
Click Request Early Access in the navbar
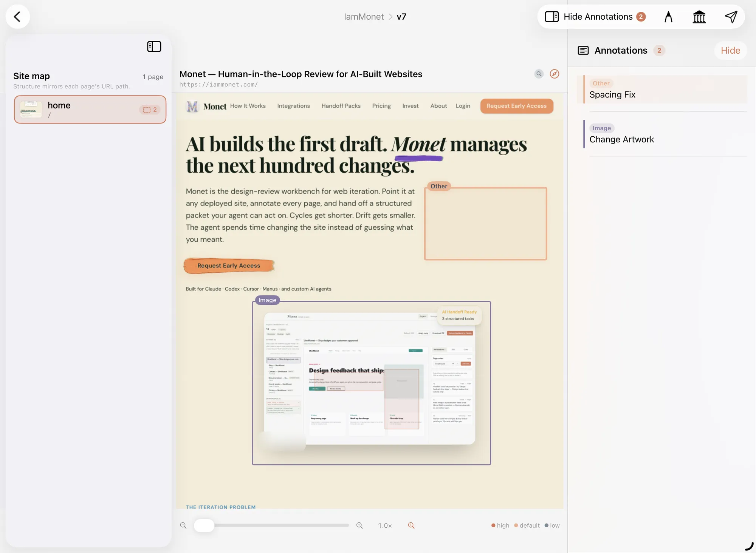[x=517, y=106]
